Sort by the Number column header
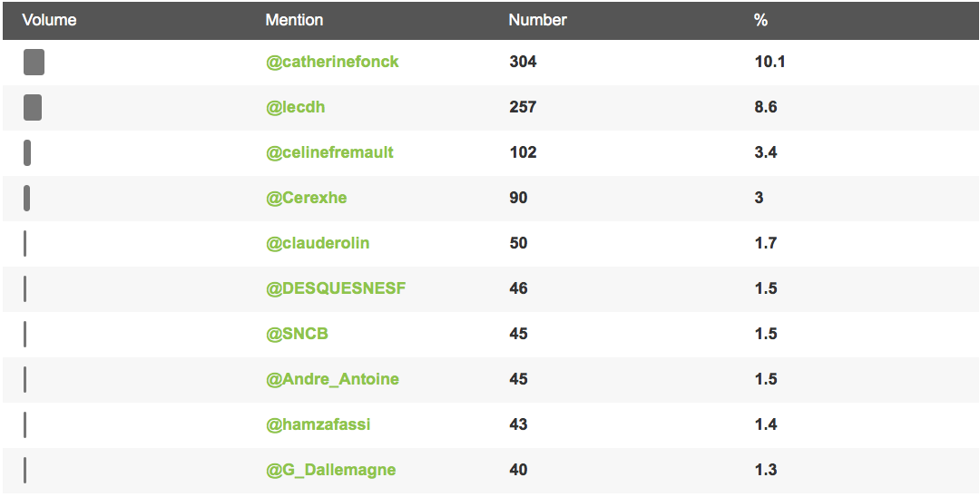 click(537, 20)
